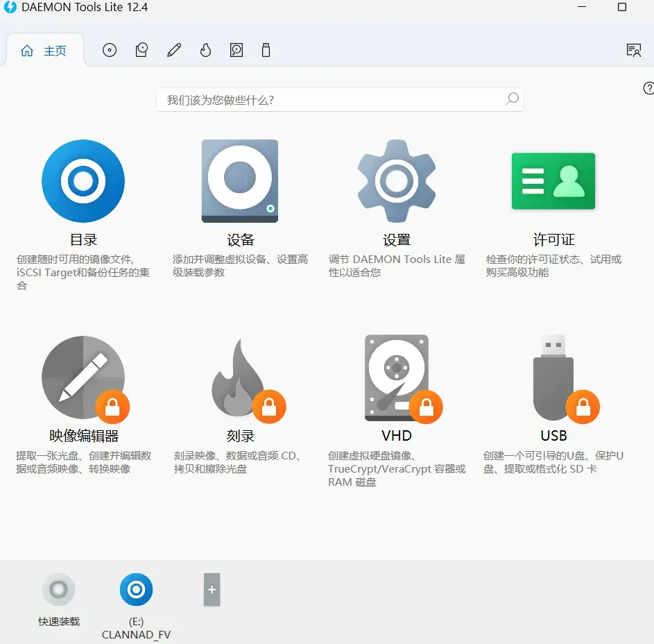Open the devices toolbar icon
The image size is (654, 644).
(141, 51)
